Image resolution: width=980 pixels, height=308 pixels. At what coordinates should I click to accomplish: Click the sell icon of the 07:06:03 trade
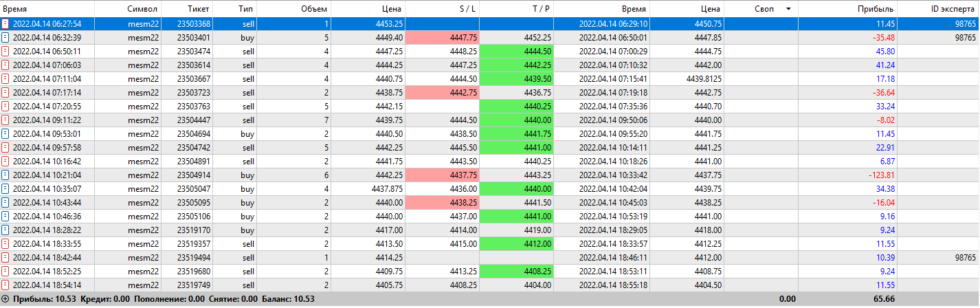[5, 65]
